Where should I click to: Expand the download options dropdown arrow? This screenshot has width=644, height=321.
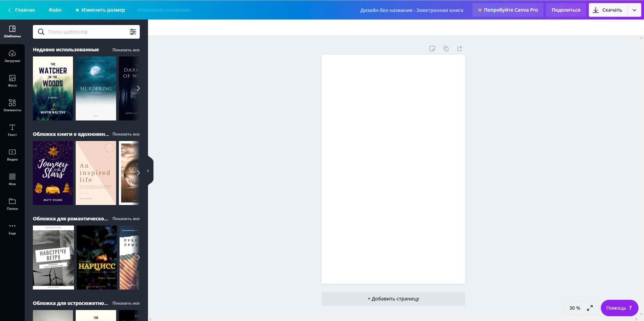[x=634, y=10]
